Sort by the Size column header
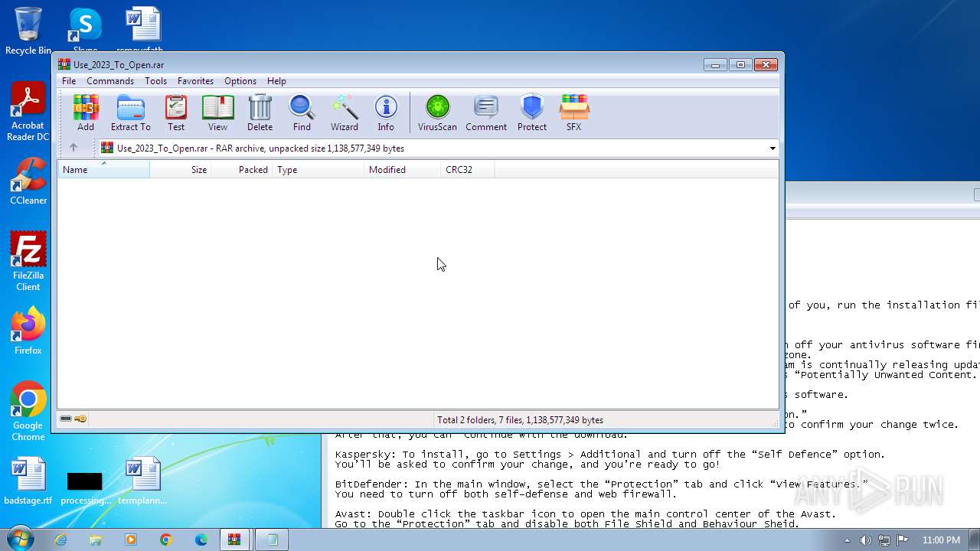This screenshot has width=980, height=551. (181, 170)
